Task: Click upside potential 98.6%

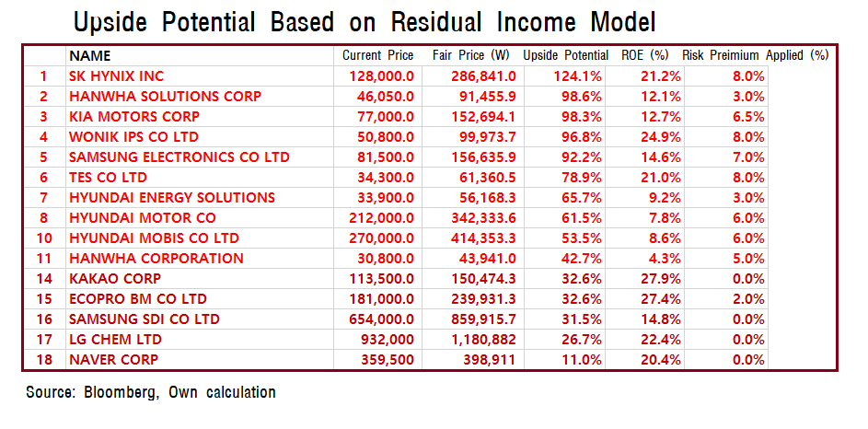Action: (x=581, y=97)
